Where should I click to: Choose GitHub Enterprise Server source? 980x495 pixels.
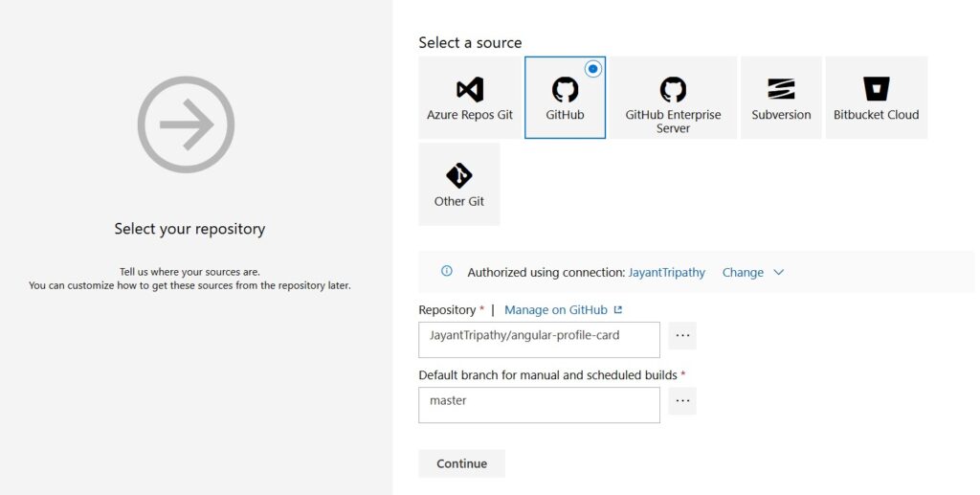click(673, 98)
